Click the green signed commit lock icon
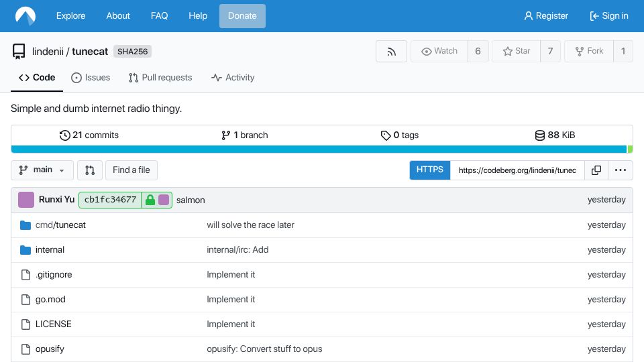This screenshot has width=644, height=362. pyautogui.click(x=150, y=200)
